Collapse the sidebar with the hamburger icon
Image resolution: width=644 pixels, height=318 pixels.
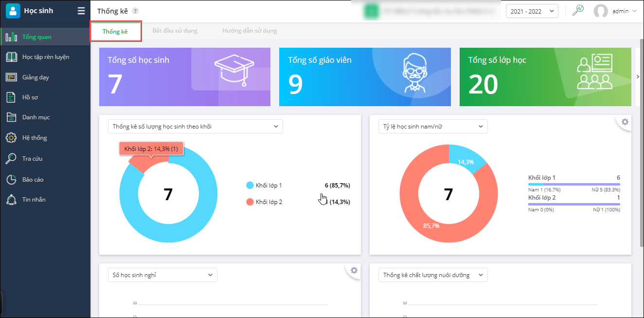81,11
